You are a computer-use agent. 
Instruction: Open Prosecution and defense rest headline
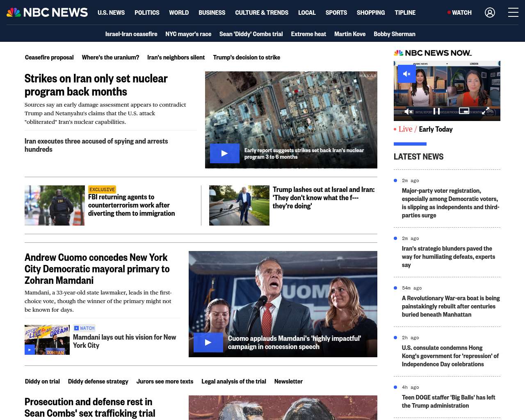pos(90,407)
